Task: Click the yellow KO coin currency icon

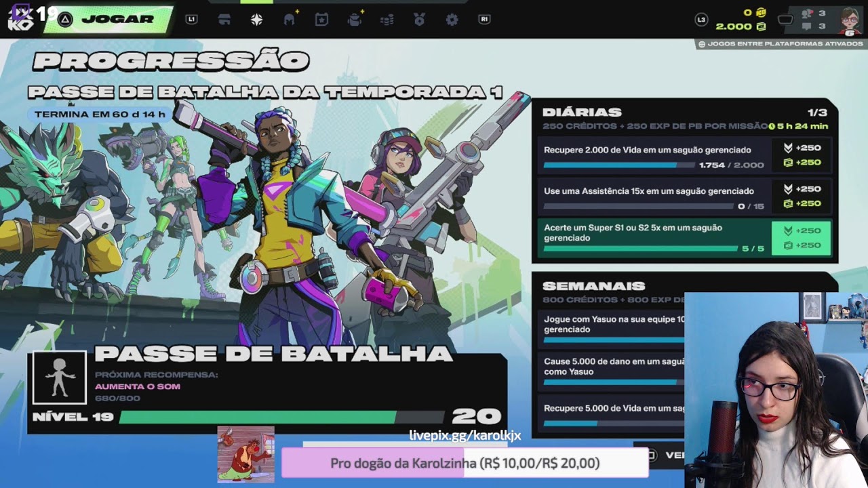Action: click(761, 12)
